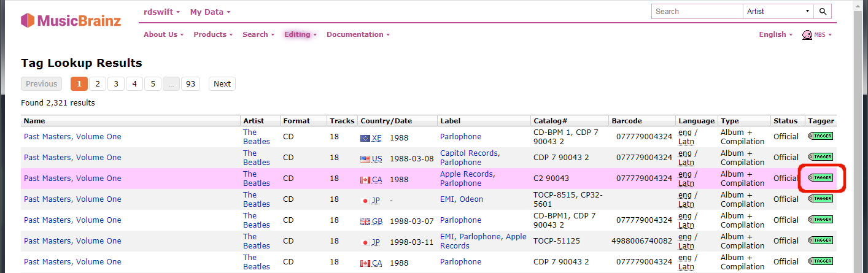This screenshot has width=868, height=273.
Task: Jump to results page 93
Action: (x=190, y=84)
